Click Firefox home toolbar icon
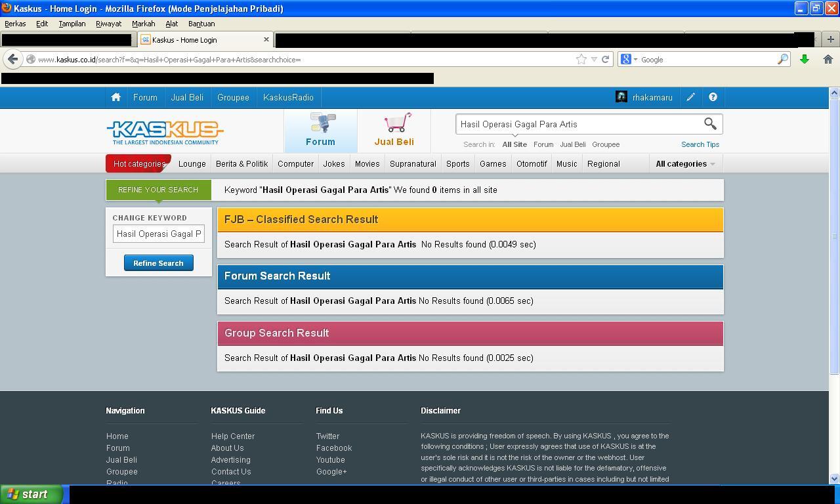Image resolution: width=840 pixels, height=504 pixels. pyautogui.click(x=828, y=59)
